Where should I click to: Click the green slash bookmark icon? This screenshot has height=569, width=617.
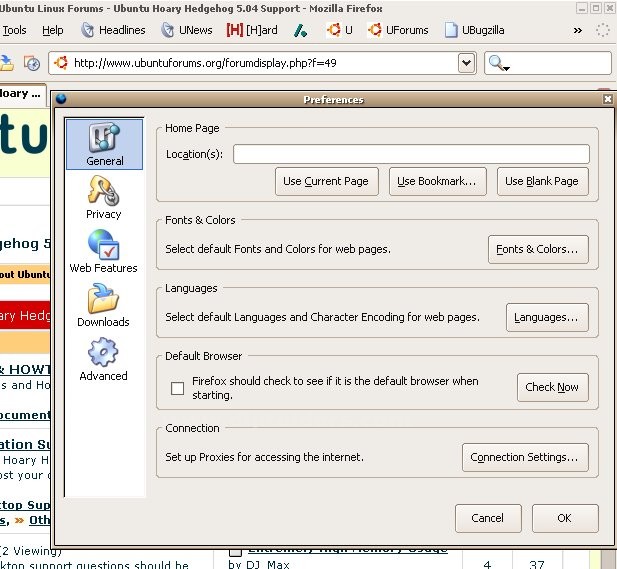pos(301,30)
